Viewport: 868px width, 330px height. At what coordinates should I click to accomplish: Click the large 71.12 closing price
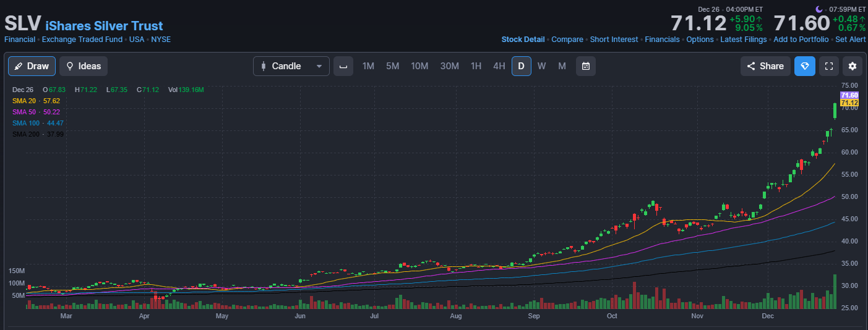(x=698, y=23)
